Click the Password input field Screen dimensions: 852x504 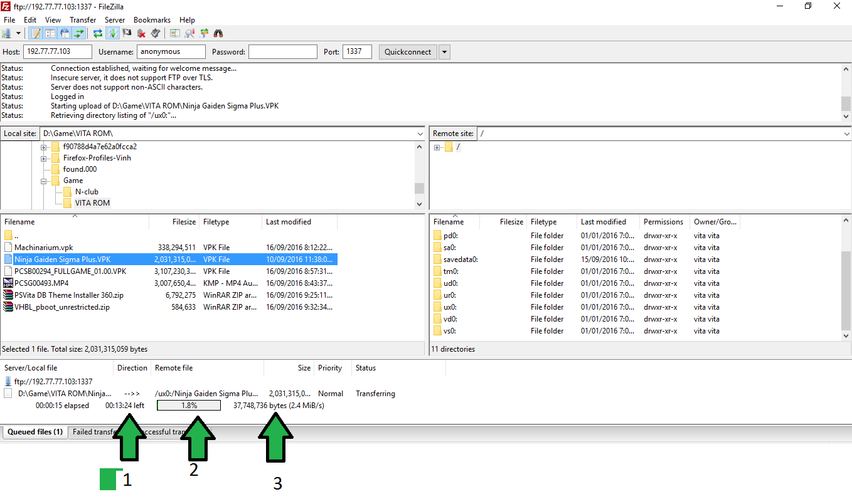pos(283,51)
